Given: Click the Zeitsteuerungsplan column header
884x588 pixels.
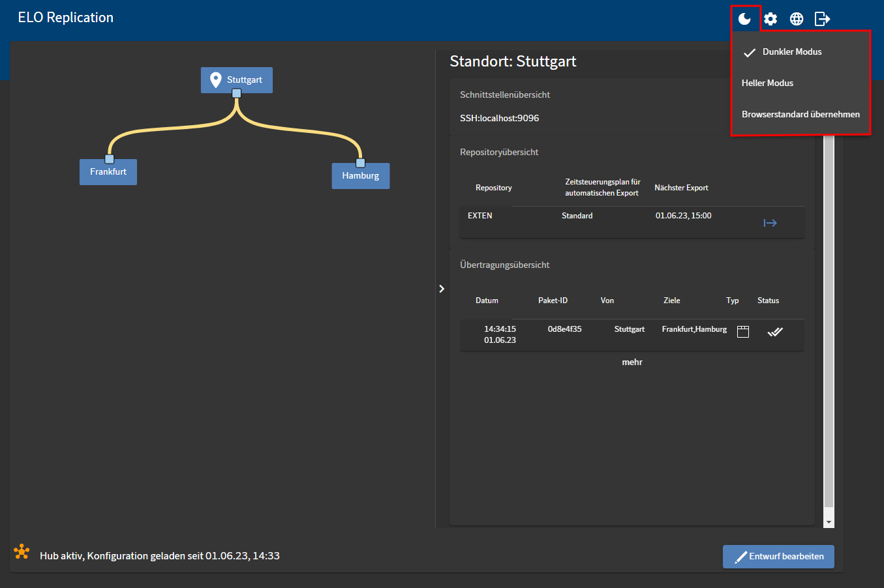Looking at the screenshot, I should coord(603,188).
